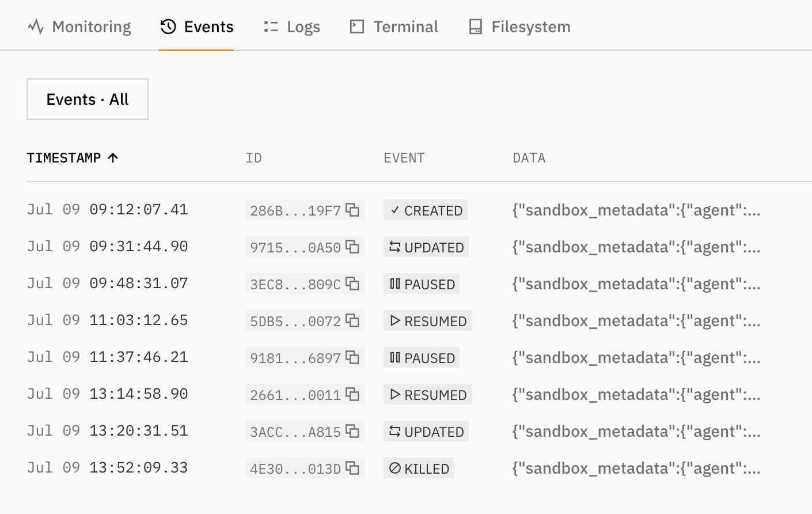Open data JSON of the KILLED row
The width and height of the screenshot is (812, 514).
(636, 468)
